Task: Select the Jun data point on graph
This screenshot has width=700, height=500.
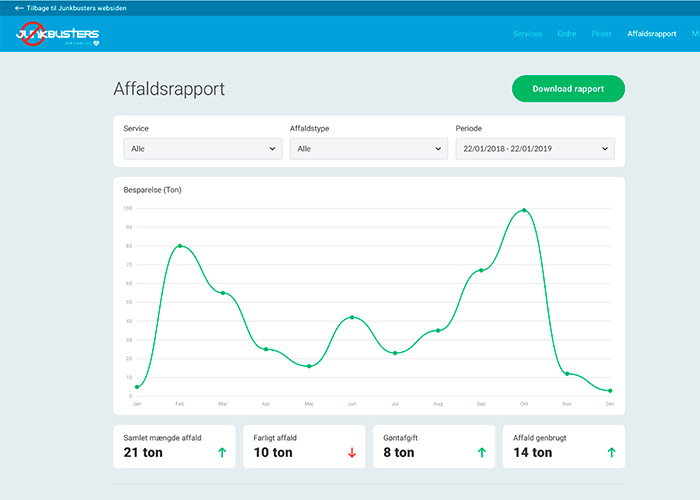Action: [x=352, y=317]
